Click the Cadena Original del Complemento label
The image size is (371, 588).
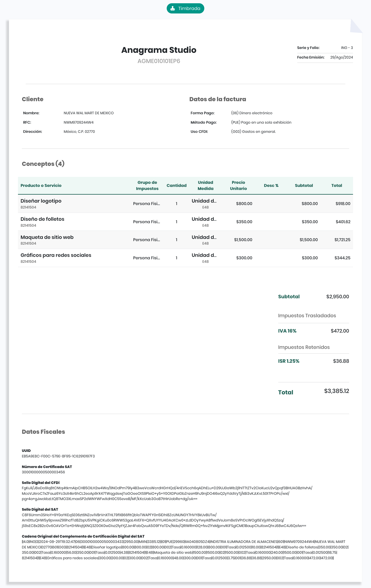tap(83, 536)
